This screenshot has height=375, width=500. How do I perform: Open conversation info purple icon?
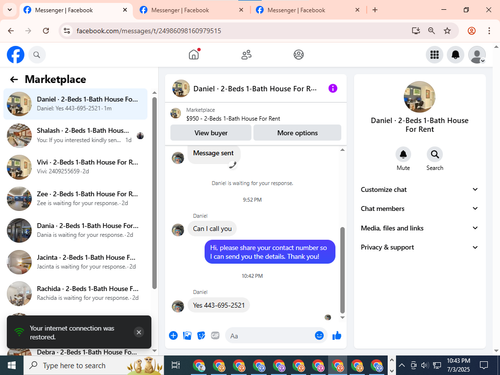[x=333, y=88]
